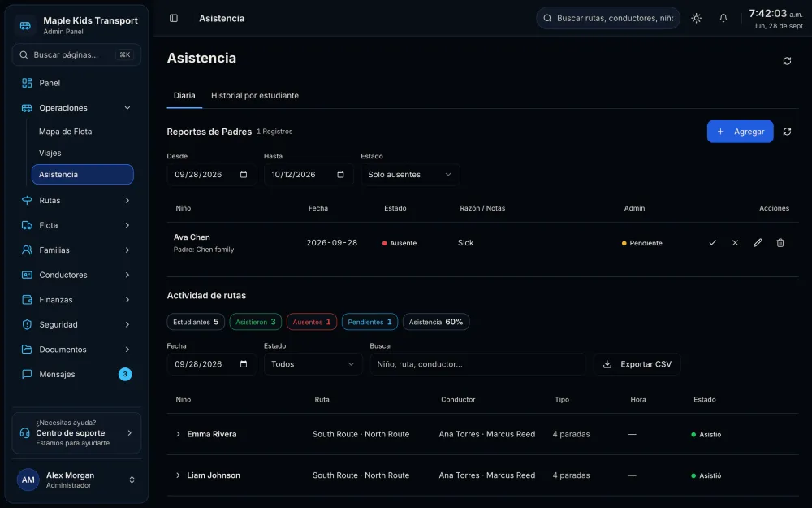
Task: Open Desde date calendar picker icon
Action: coord(244,174)
